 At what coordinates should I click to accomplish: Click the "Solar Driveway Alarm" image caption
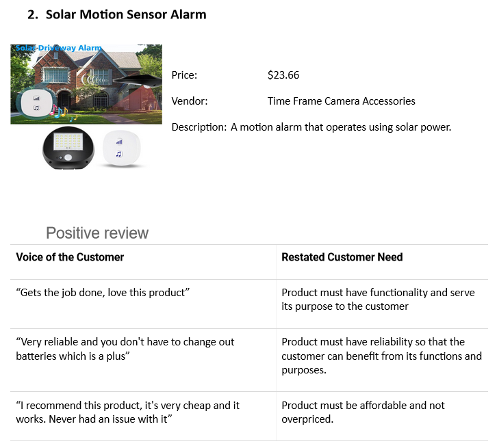click(58, 49)
